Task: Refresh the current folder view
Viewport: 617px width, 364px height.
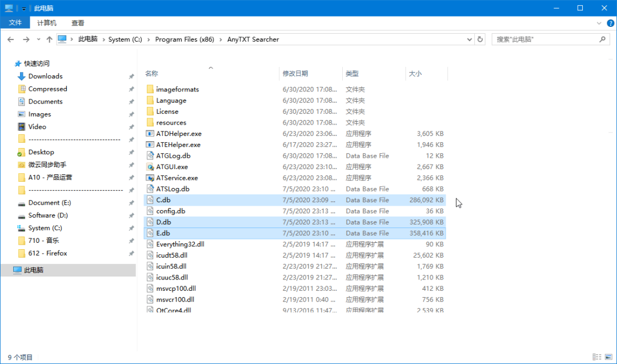Action: [480, 39]
